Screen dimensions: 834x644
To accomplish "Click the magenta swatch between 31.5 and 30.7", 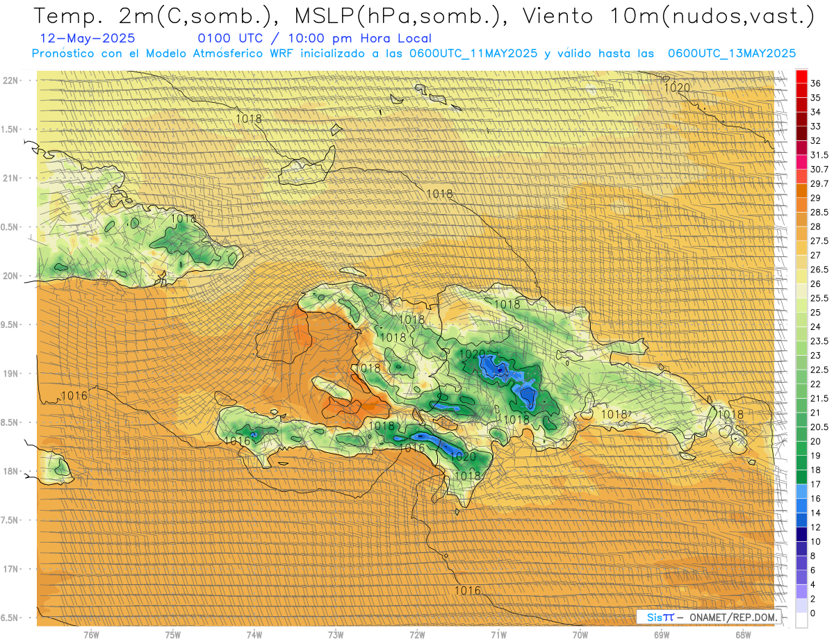I will (801, 162).
